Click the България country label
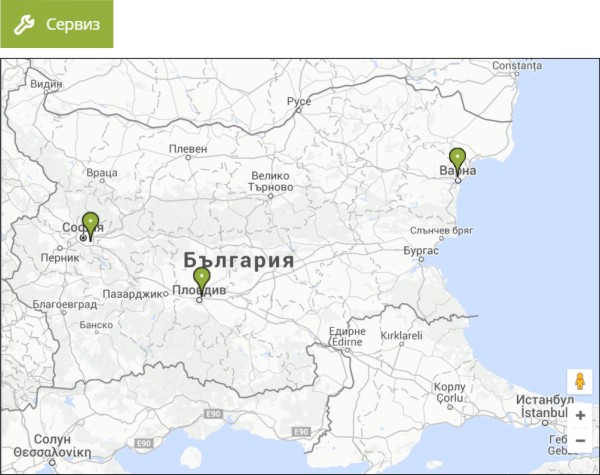600x475 pixels. click(x=239, y=260)
